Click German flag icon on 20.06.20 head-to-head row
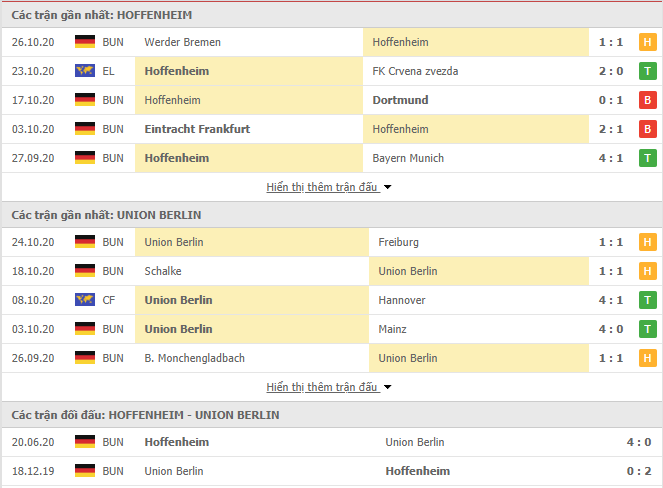The height and width of the screenshot is (488, 663). pos(85,442)
